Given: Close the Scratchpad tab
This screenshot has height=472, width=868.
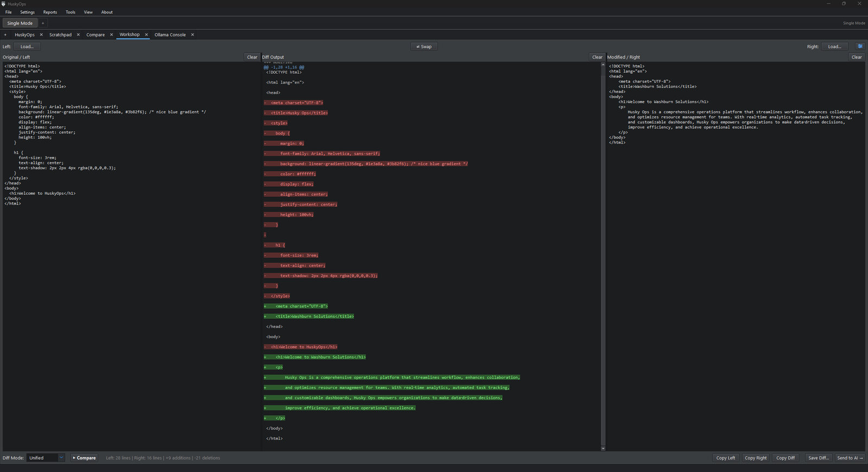Looking at the screenshot, I should tap(78, 35).
